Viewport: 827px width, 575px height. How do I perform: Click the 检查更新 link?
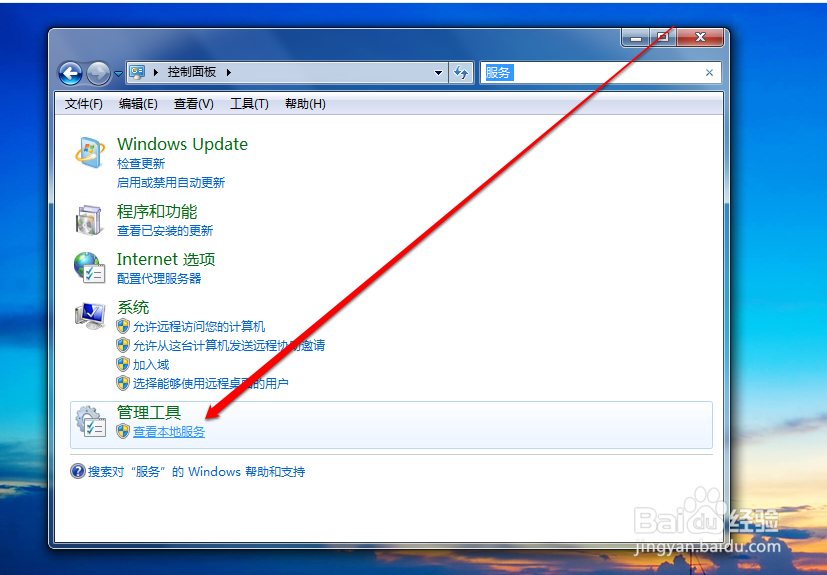point(141,164)
